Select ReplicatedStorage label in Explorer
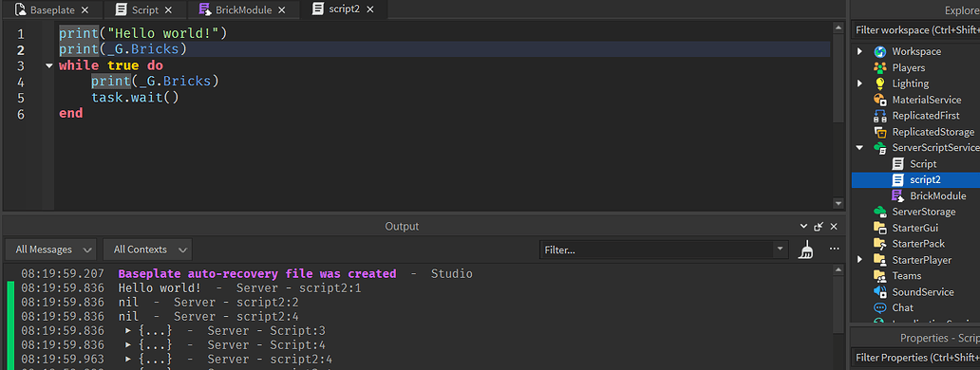Screen dimensions: 980x370 click(x=933, y=132)
